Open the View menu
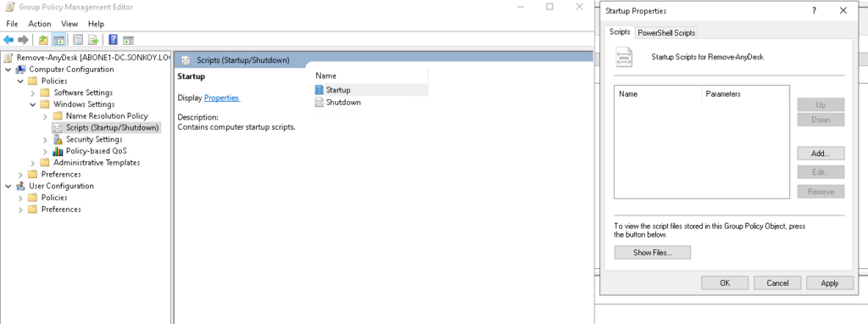Image resolution: width=868 pixels, height=324 pixels. pos(70,24)
